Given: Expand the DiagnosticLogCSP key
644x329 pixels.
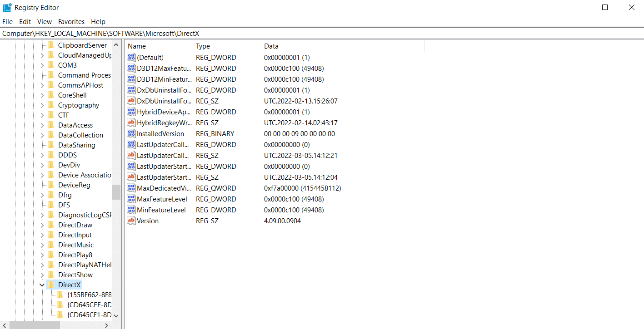Looking at the screenshot, I should [42, 215].
